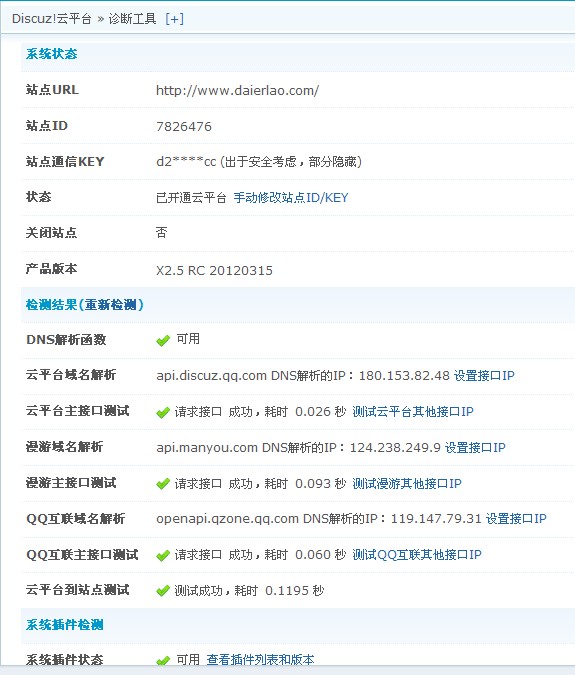Click the 站点通信KEY row label
This screenshot has height=675, width=575.
(65, 162)
